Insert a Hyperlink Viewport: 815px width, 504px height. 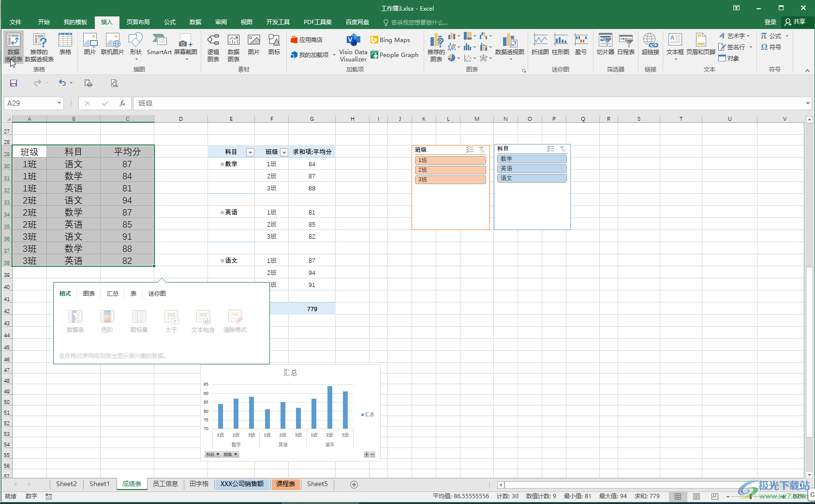click(x=651, y=44)
